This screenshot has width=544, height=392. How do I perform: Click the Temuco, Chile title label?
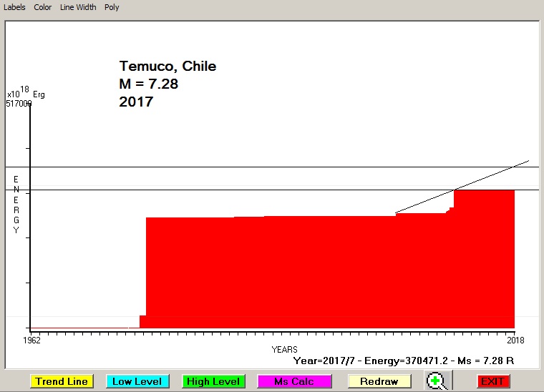(x=167, y=67)
